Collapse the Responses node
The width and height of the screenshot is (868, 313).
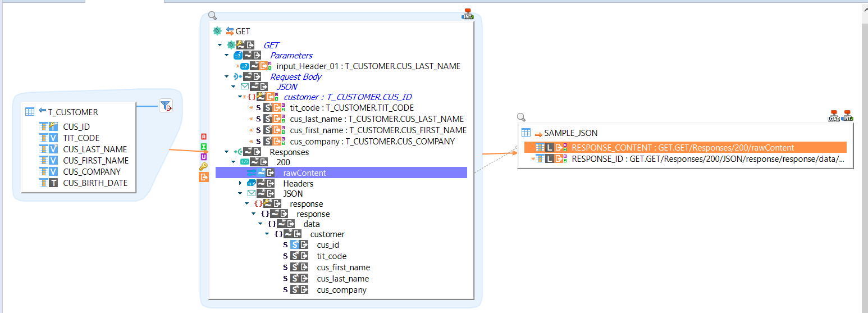(x=226, y=152)
